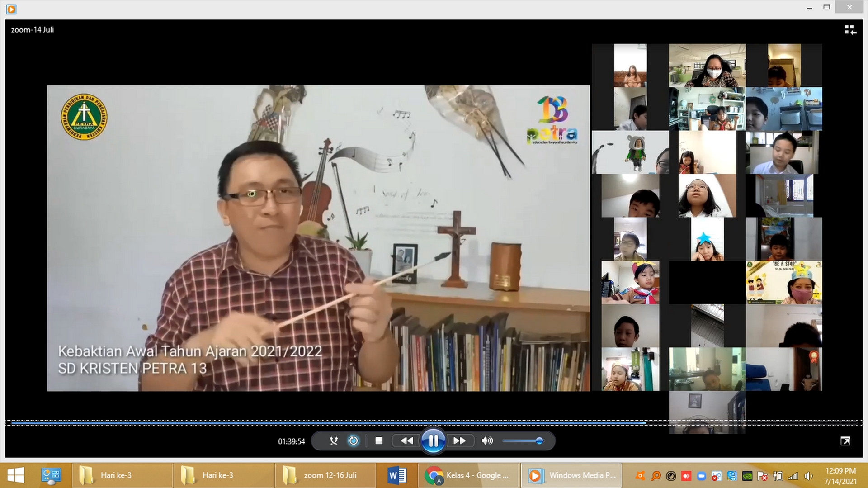Click the fast forward/next button
The height and width of the screenshot is (488, 868).
coord(459,441)
